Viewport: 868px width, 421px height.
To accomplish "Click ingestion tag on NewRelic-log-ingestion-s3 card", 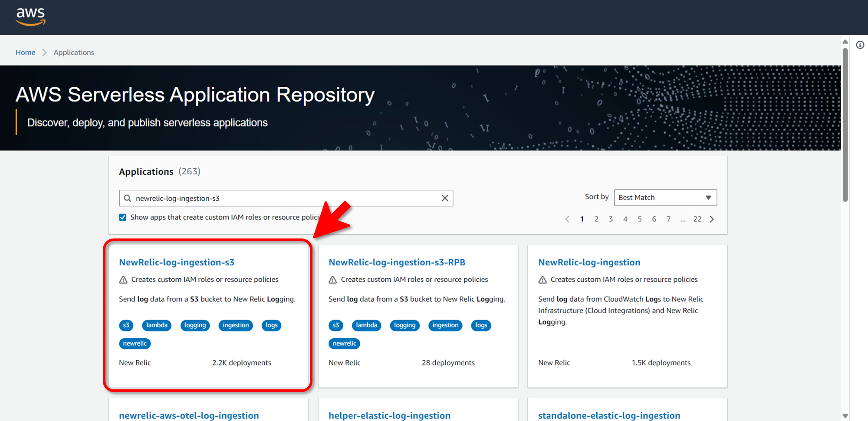I will click(x=236, y=325).
